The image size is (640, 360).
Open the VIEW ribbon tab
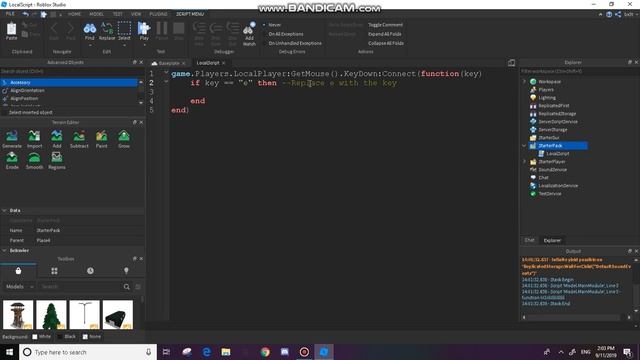coord(136,14)
